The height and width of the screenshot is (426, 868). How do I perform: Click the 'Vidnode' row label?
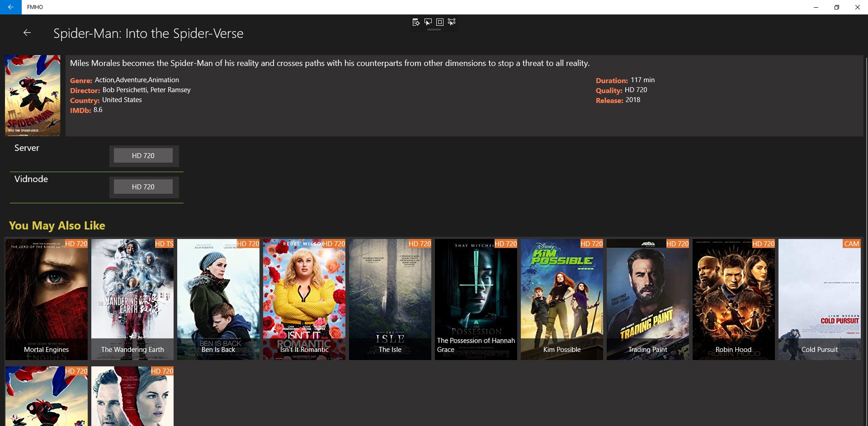pyautogui.click(x=31, y=179)
